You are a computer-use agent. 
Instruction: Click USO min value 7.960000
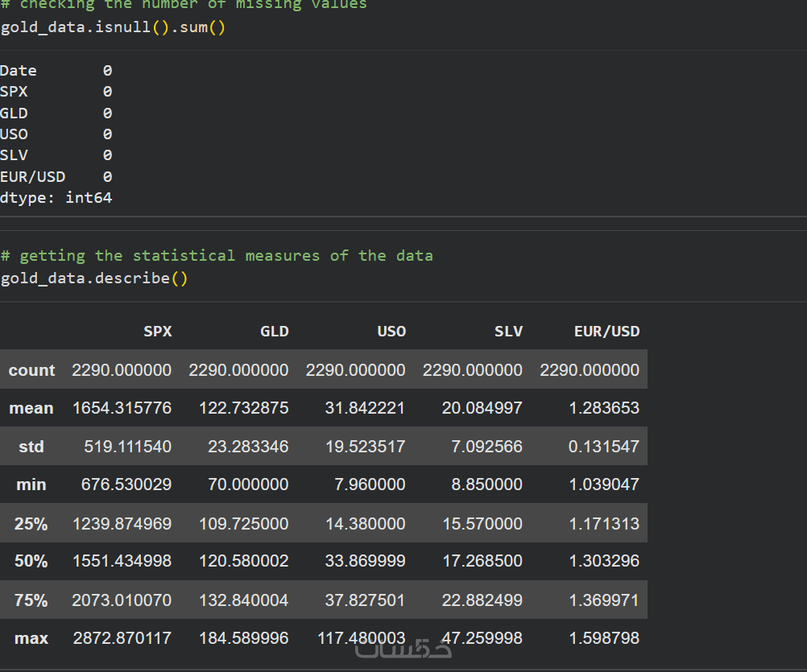click(x=370, y=484)
